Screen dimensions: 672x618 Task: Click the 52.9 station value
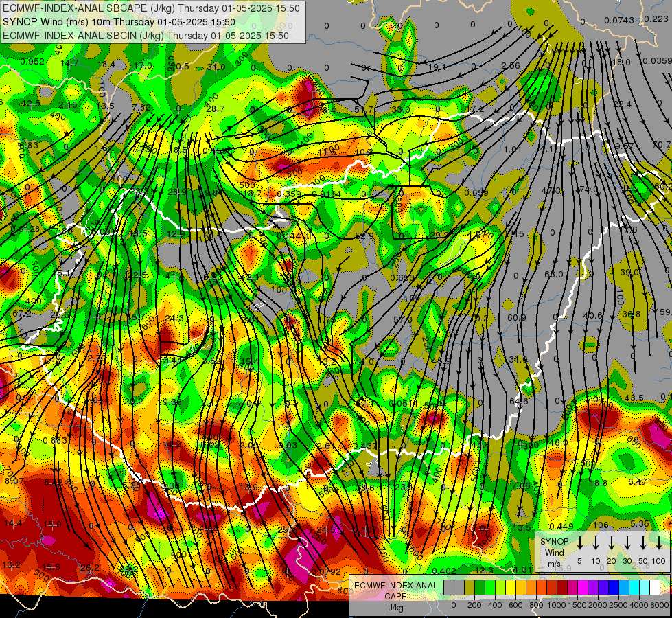point(364,236)
